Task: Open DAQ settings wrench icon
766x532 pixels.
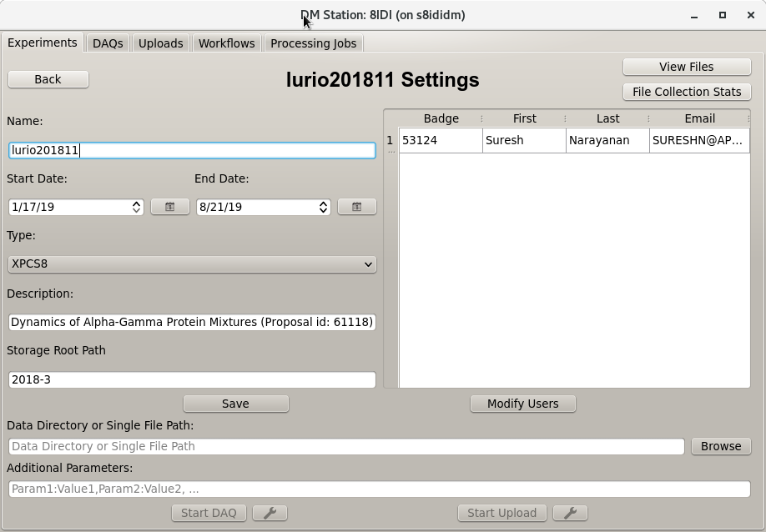Action: 270,513
